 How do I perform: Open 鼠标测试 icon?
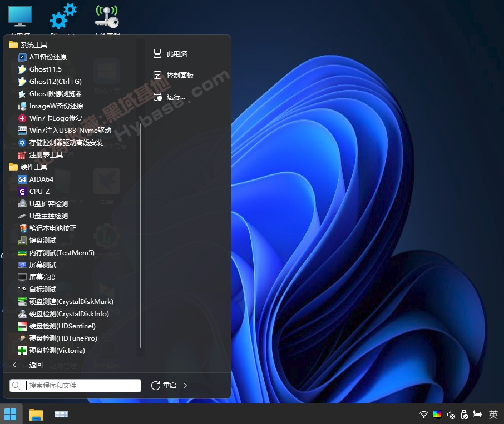coord(22,289)
